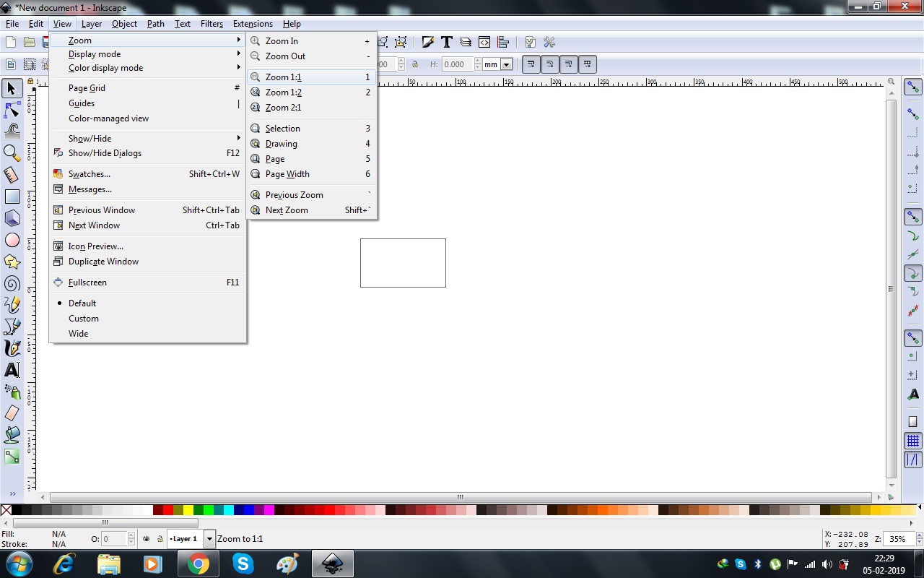Expand tools overflow chevron
Image resolution: width=924 pixels, height=578 pixels.
[12, 494]
